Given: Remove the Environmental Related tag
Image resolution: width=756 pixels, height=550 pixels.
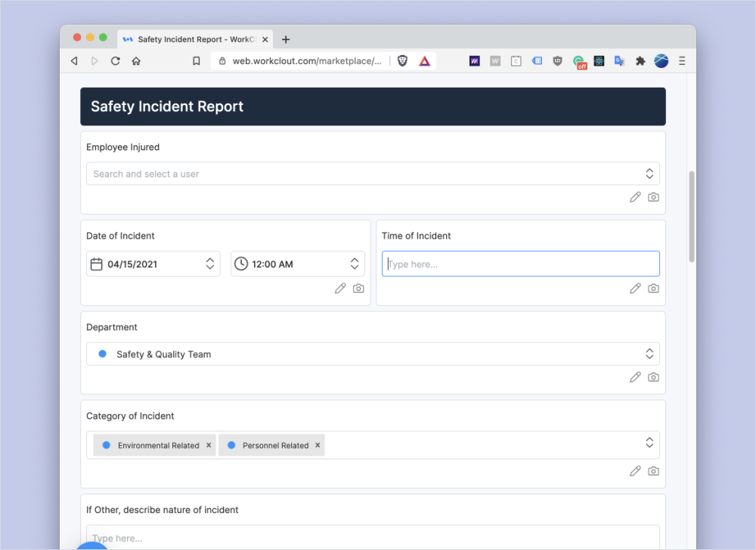Looking at the screenshot, I should pyautogui.click(x=209, y=445).
